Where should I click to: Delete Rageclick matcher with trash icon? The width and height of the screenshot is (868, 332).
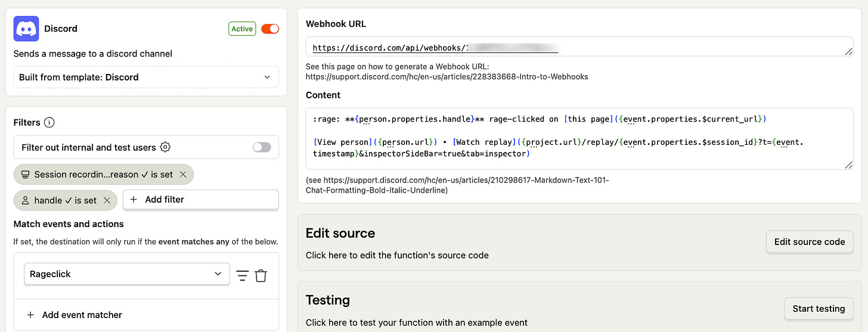click(x=261, y=275)
